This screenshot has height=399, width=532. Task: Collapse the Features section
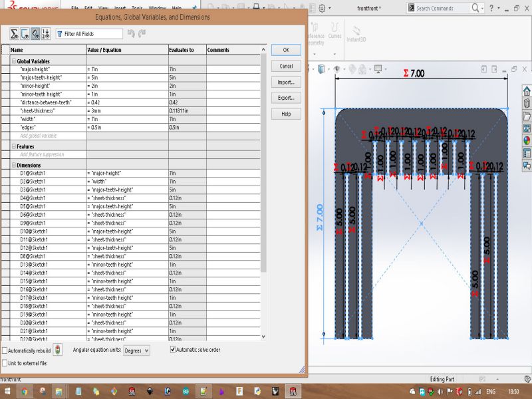(x=14, y=146)
